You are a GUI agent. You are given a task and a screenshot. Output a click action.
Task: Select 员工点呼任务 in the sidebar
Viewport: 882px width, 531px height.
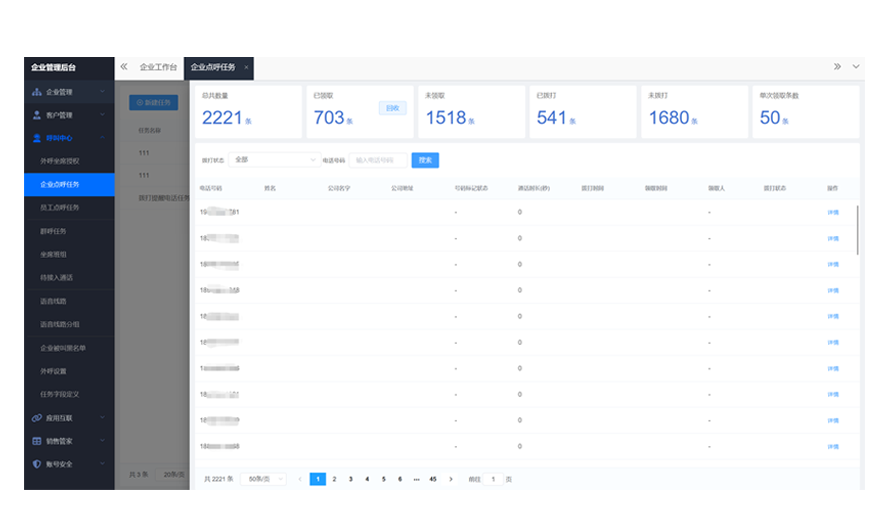click(x=60, y=208)
